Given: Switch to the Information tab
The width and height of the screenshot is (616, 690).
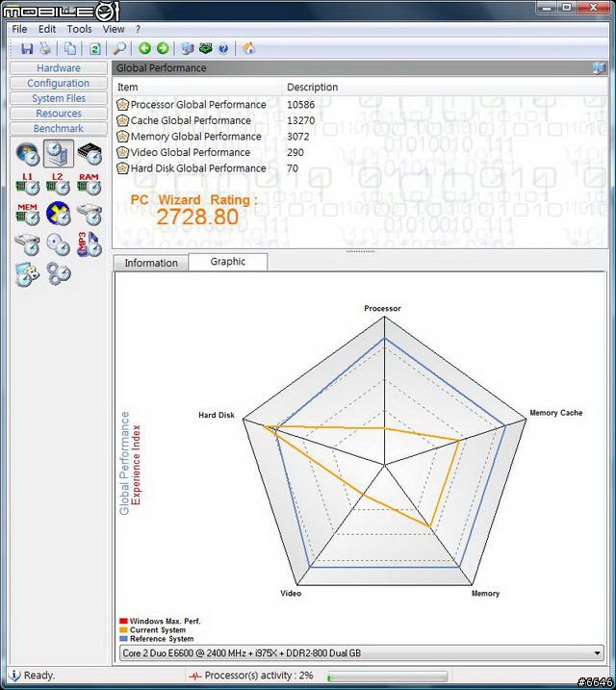Looking at the screenshot, I should tap(151, 263).
